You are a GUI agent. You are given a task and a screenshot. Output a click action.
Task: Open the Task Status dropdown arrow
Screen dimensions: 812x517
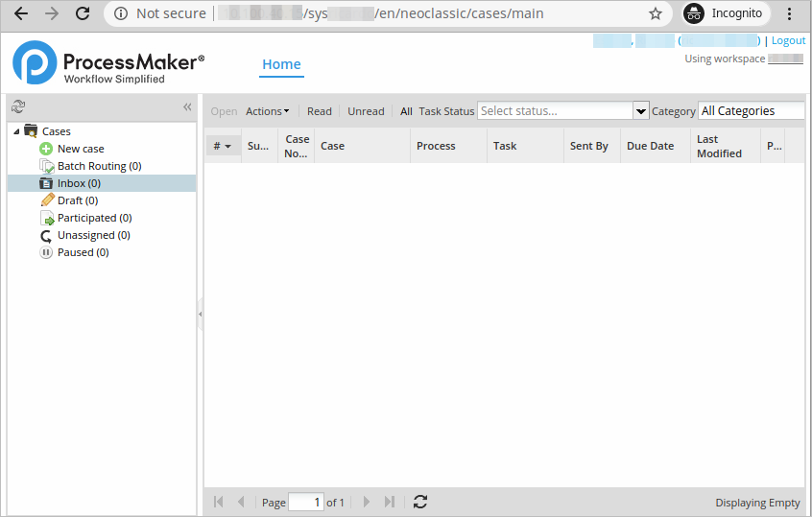tap(641, 111)
